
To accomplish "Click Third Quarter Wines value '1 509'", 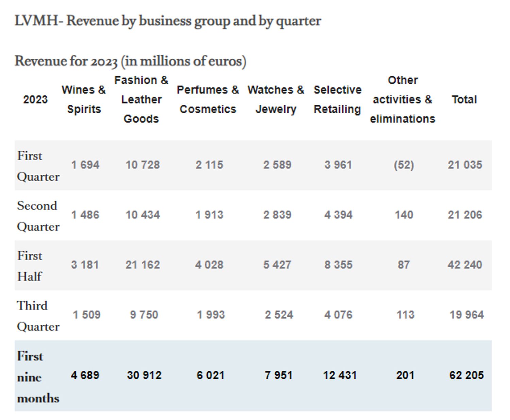I will 87,315.
